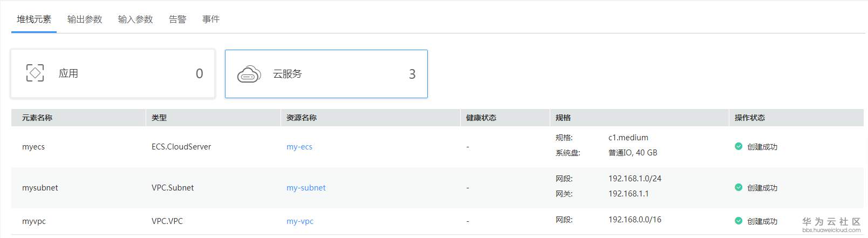Open the my-vpc resource link
This screenshot has width=868, height=238.
tap(300, 221)
